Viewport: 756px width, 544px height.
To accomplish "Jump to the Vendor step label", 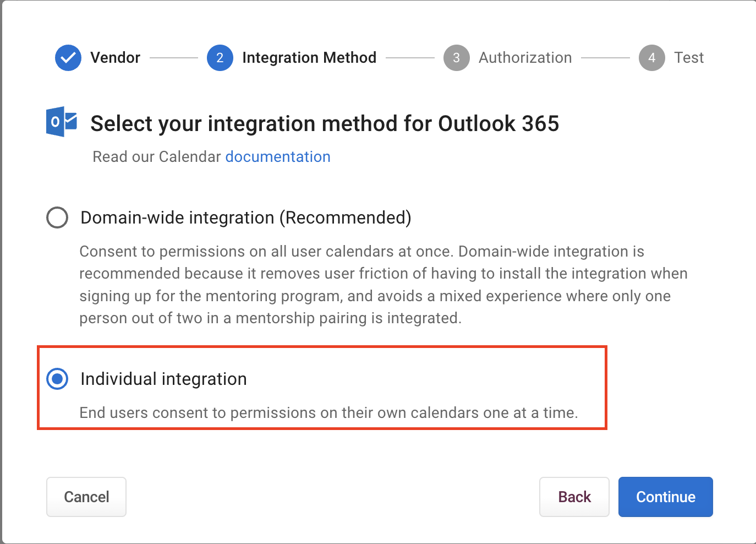I will (x=115, y=58).
